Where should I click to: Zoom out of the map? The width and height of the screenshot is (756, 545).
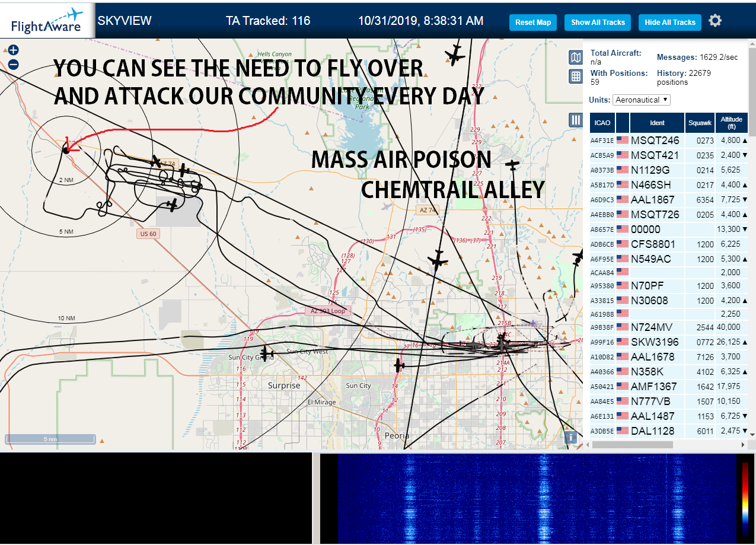14,64
